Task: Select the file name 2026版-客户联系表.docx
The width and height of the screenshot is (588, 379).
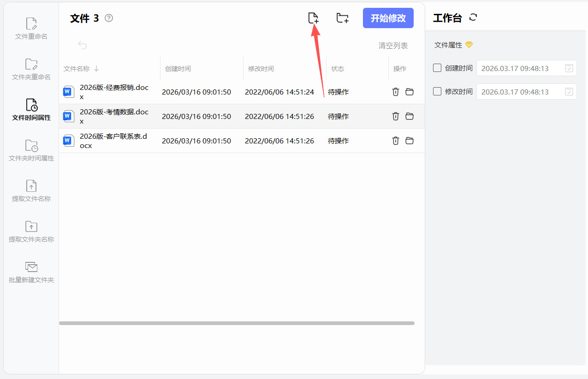Action: (113, 141)
